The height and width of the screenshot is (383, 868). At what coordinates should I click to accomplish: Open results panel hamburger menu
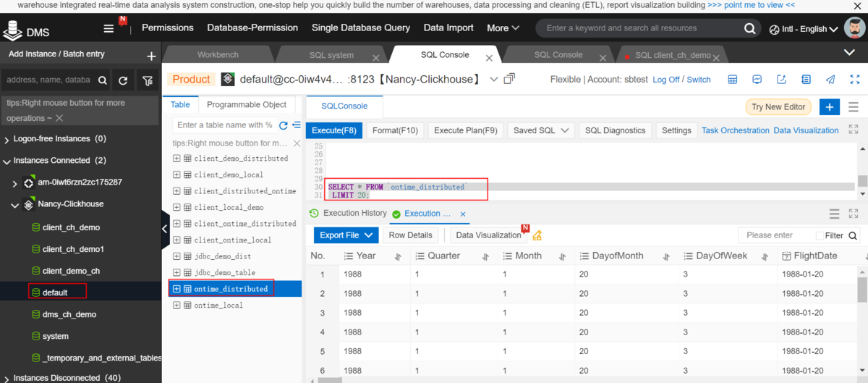click(x=834, y=214)
